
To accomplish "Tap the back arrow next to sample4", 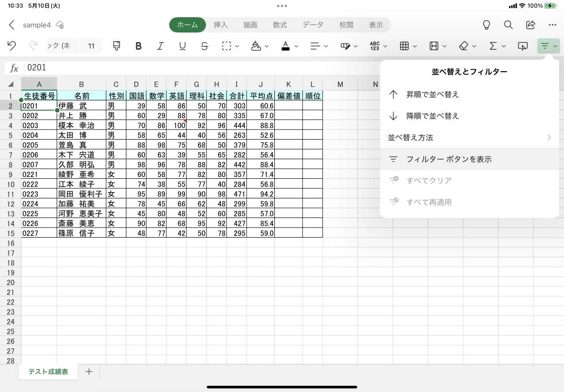I will [11, 25].
